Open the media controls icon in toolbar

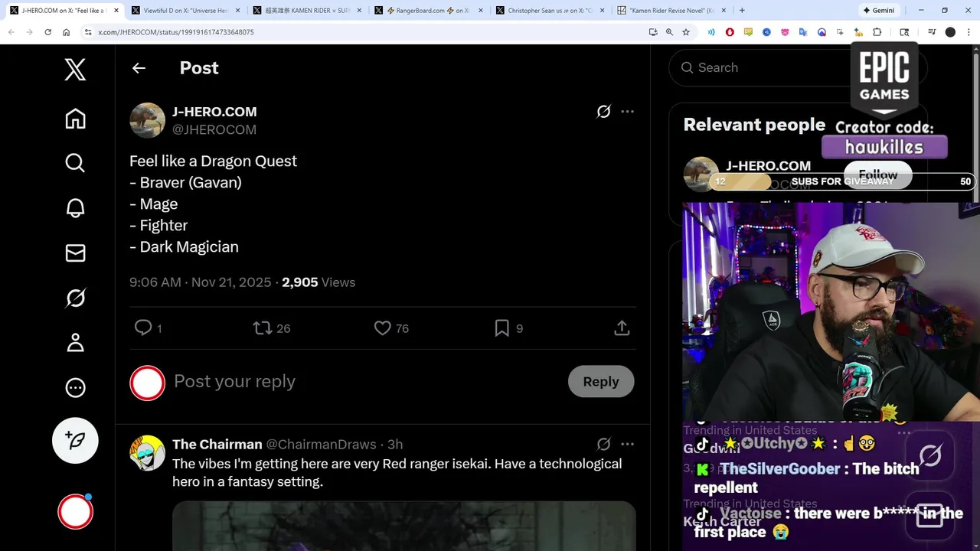tap(932, 32)
